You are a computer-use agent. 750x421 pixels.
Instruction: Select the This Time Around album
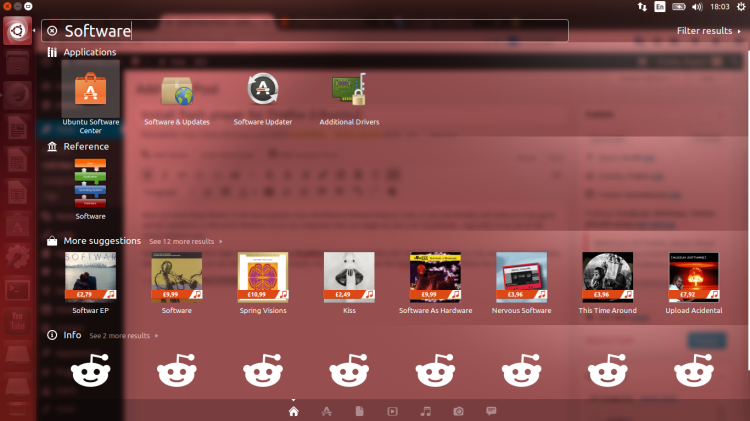(x=607, y=283)
